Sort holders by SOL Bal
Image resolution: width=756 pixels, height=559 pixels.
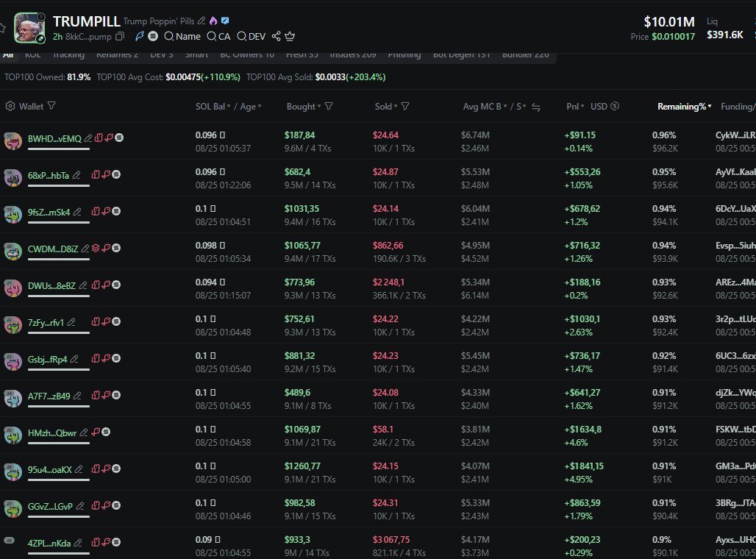tap(213, 107)
